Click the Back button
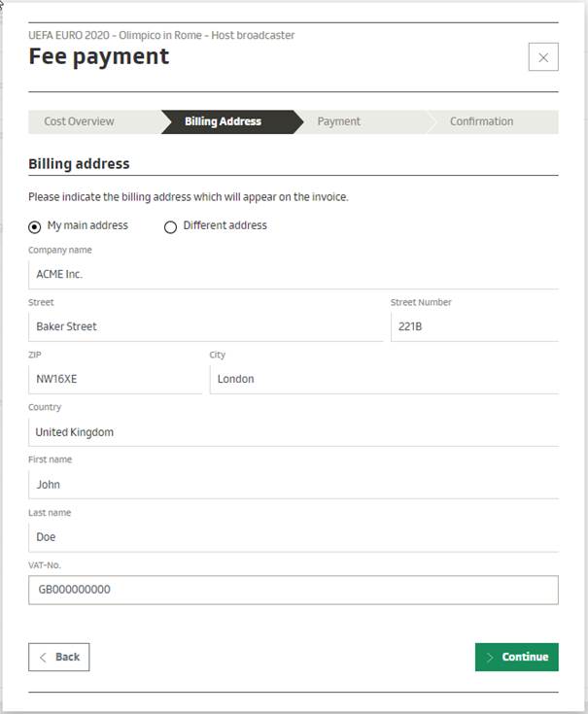588x714 pixels. coord(59,657)
